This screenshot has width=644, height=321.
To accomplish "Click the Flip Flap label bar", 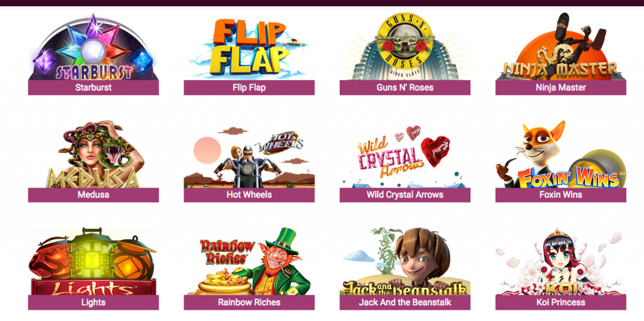I will pos(249,87).
